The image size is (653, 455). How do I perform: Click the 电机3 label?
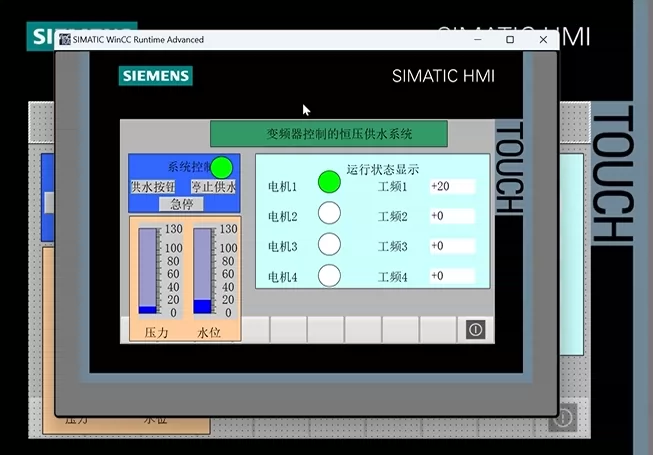pos(282,246)
